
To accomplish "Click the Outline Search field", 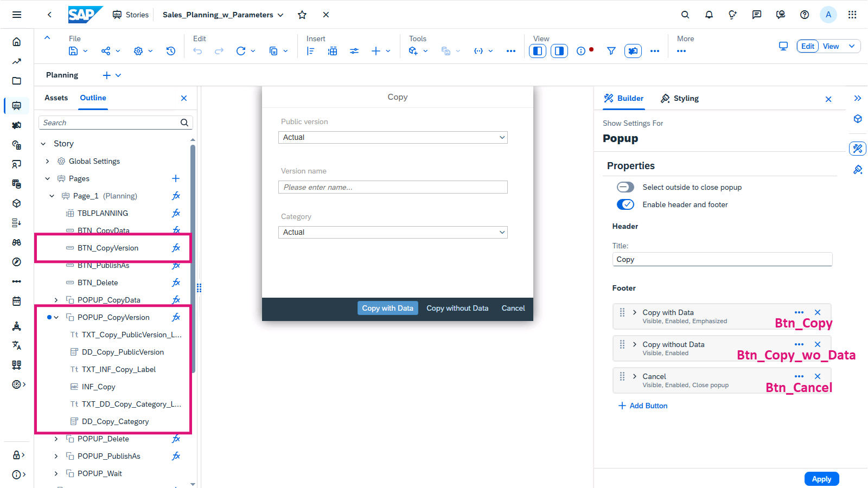I will click(x=115, y=123).
